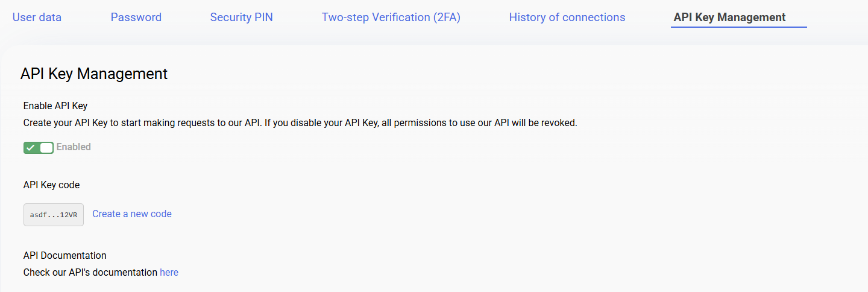The width and height of the screenshot is (868, 292).
Task: Open the API documentation "here" link
Action: [x=169, y=273]
